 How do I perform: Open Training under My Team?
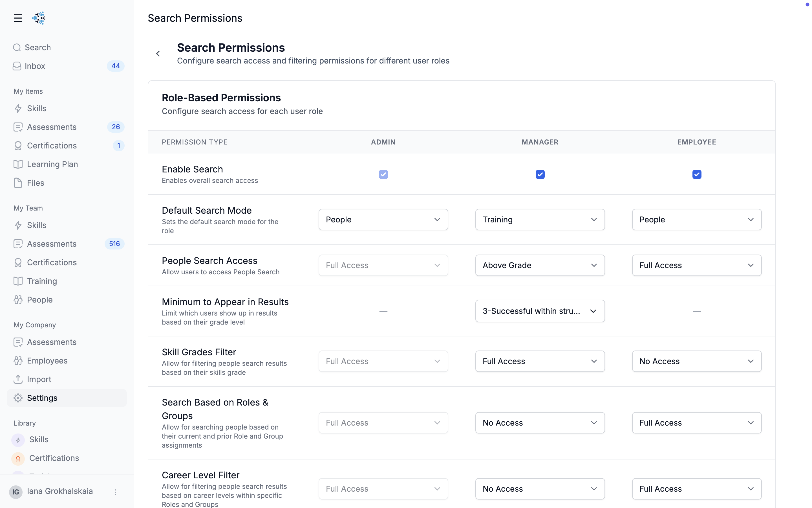pos(67,281)
